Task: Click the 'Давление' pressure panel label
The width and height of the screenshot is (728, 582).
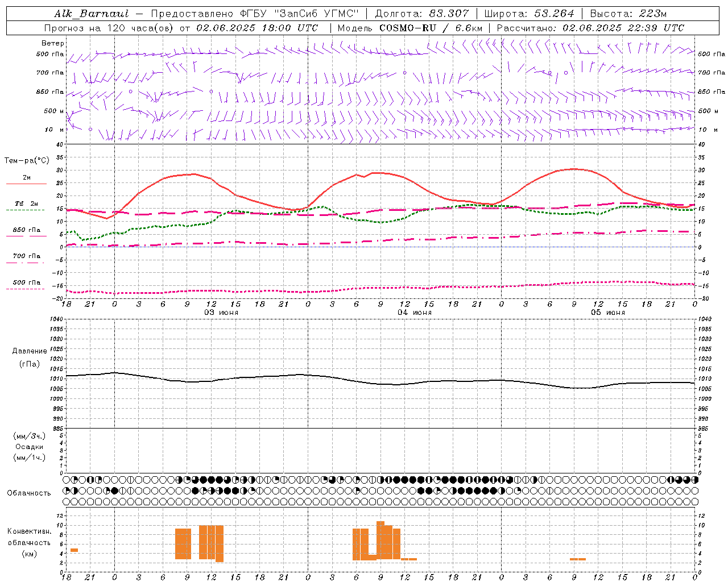Action: 30,351
